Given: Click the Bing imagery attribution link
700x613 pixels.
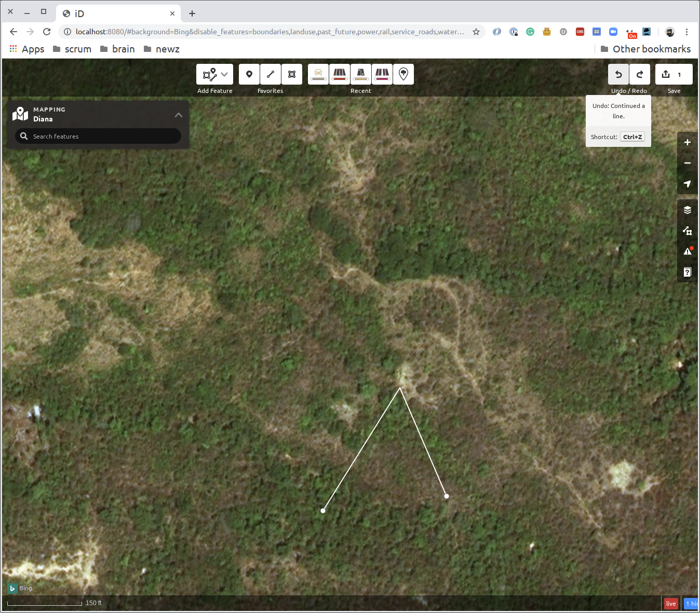Looking at the screenshot, I should pos(20,588).
